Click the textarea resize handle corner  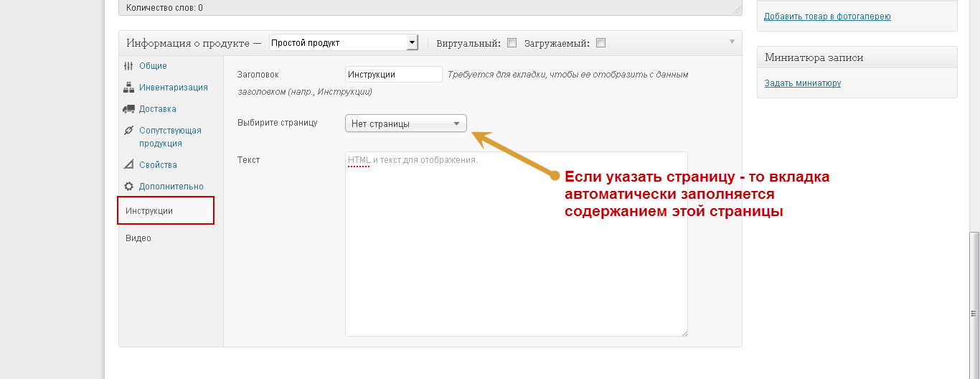tap(684, 332)
